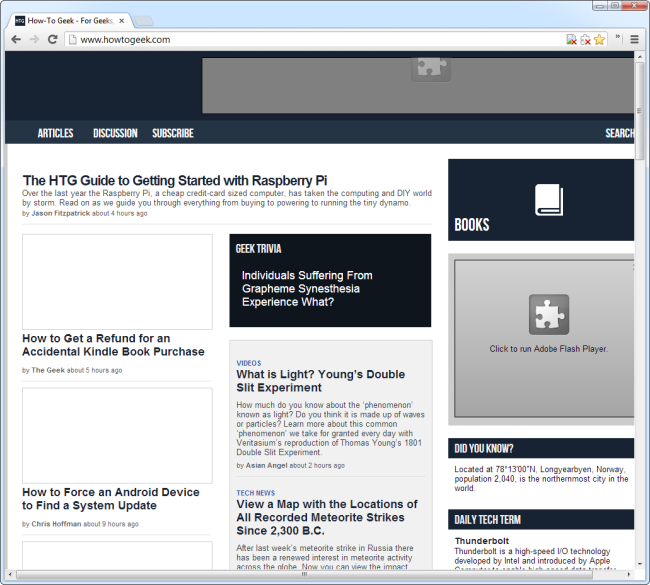Select the How-To Geek browser tab
The width and height of the screenshot is (650, 585).
tap(70, 21)
